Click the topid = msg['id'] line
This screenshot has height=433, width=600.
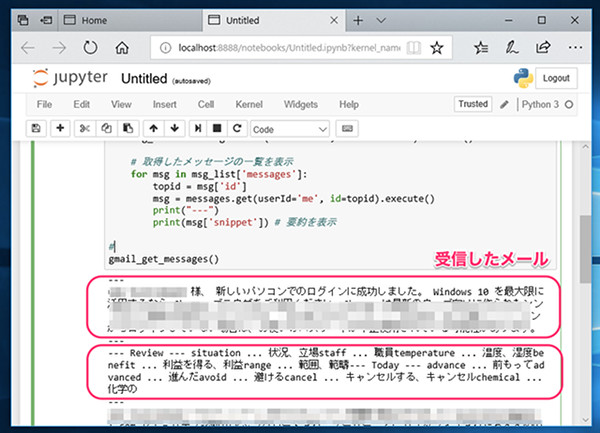[200, 186]
